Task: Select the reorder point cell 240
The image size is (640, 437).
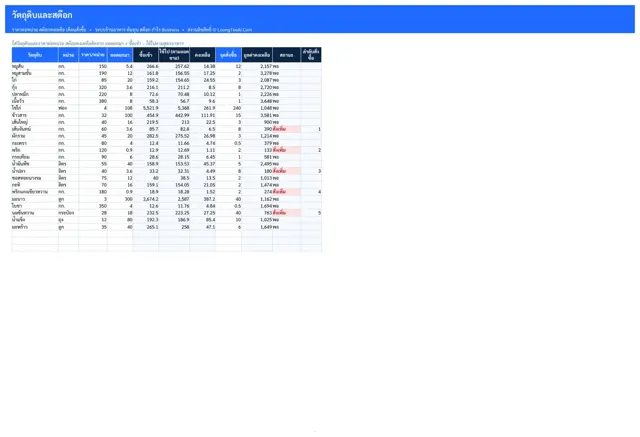Action: click(x=229, y=108)
